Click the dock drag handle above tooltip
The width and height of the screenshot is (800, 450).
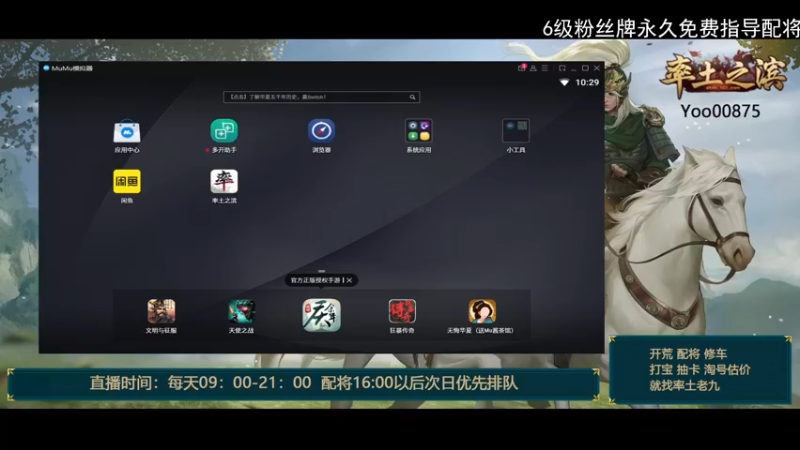click(x=321, y=271)
